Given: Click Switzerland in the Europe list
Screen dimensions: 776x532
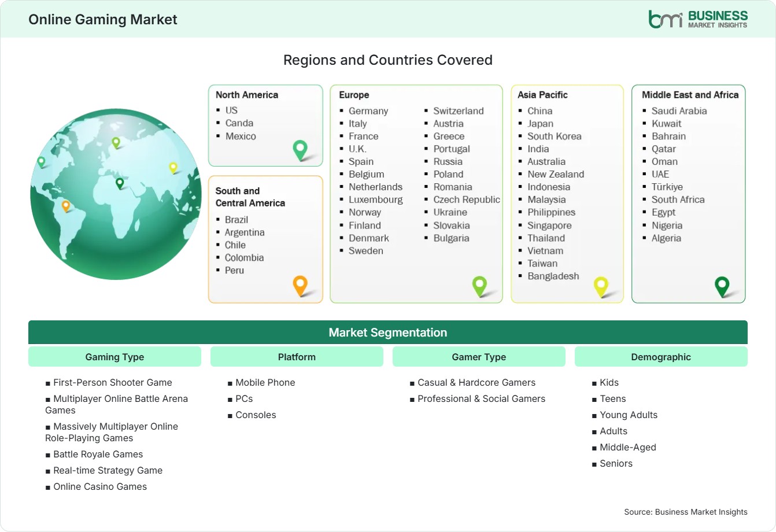Looking at the screenshot, I should click(x=459, y=111).
